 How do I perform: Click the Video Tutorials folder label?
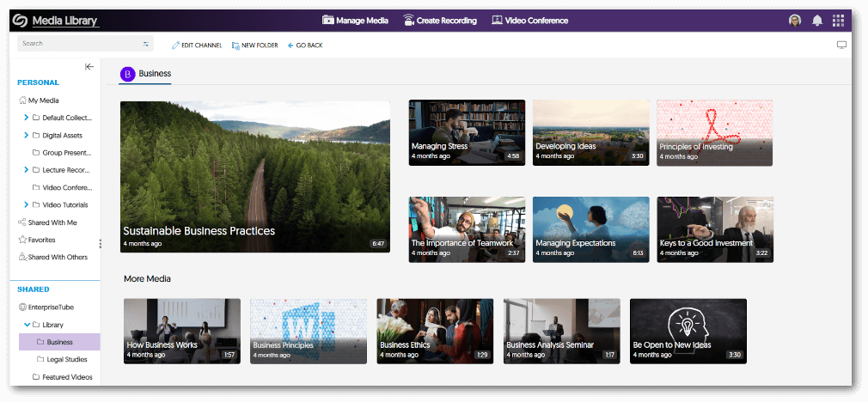click(x=65, y=204)
